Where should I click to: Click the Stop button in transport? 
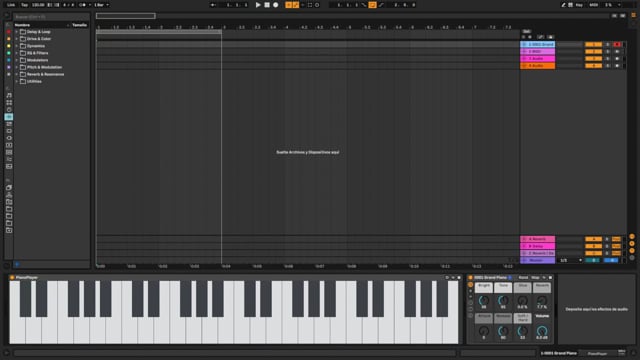click(x=267, y=5)
